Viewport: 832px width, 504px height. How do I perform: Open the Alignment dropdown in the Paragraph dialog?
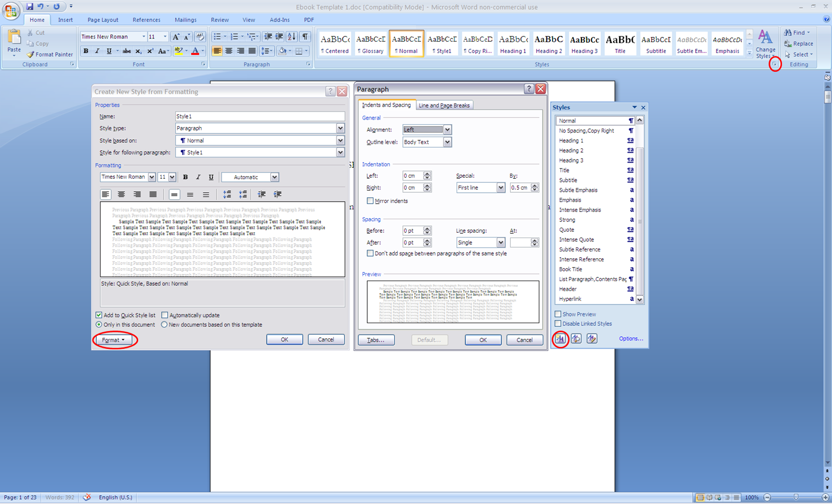click(x=447, y=129)
